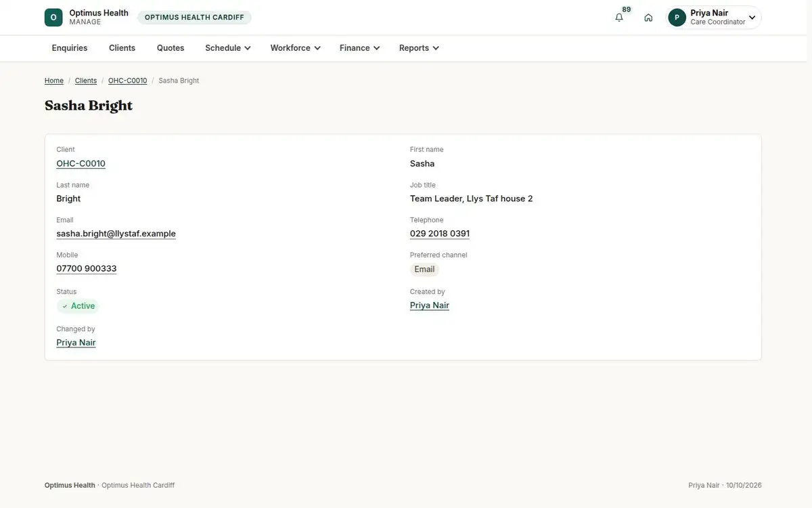This screenshot has width=812, height=508.
Task: Click the Priya Nair avatar circle
Action: [x=677, y=18]
